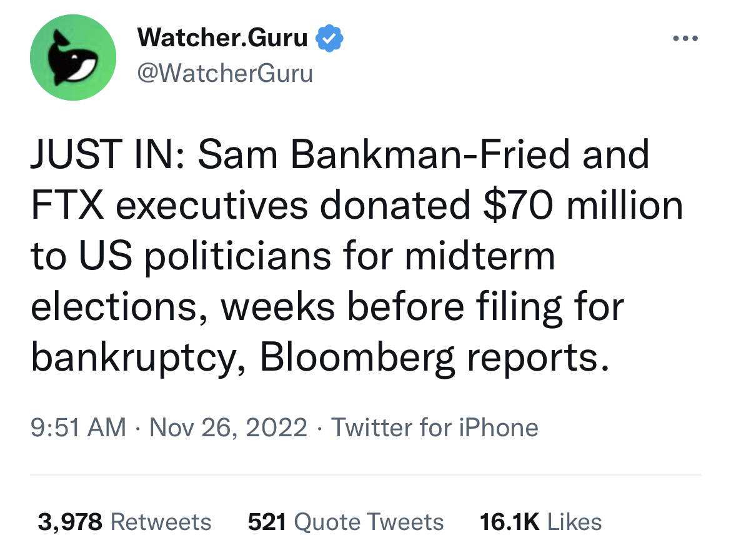
Task: Open the Watcher.Guru display name
Action: 222,39
